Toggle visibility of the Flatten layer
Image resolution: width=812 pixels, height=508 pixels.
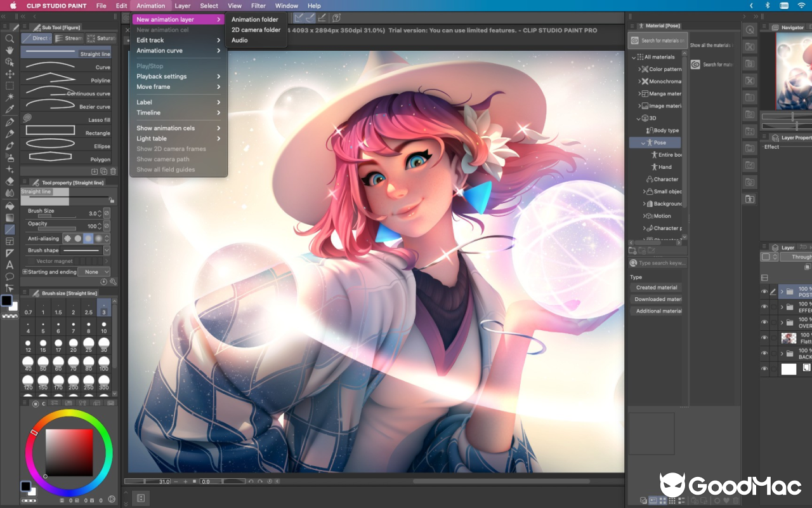pos(765,338)
